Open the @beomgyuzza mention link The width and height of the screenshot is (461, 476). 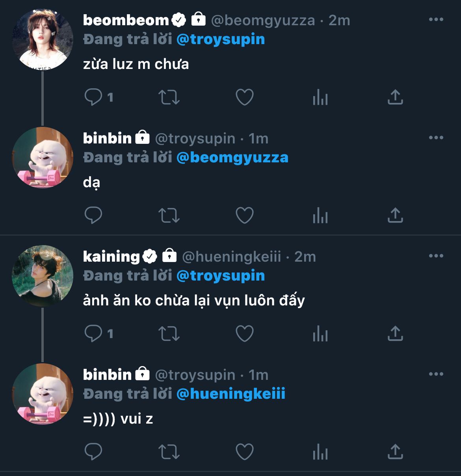(x=232, y=158)
